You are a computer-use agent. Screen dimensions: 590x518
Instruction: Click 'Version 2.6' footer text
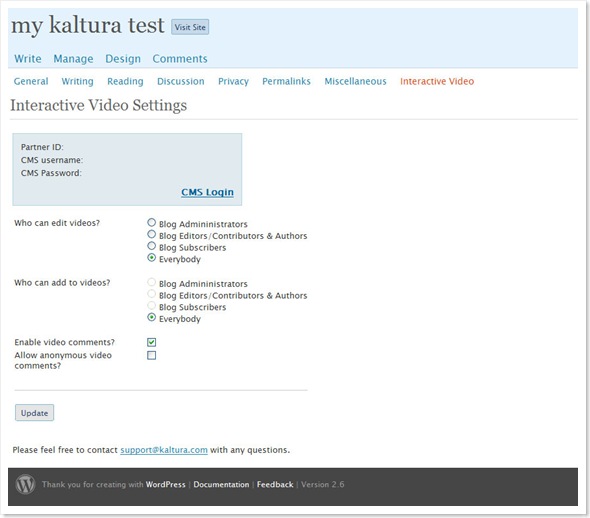(x=323, y=485)
